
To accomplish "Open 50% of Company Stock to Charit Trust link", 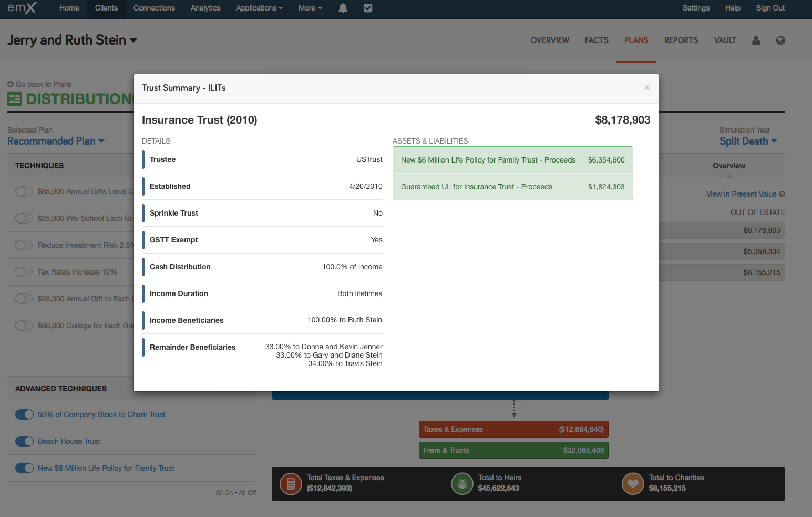I will pyautogui.click(x=101, y=414).
